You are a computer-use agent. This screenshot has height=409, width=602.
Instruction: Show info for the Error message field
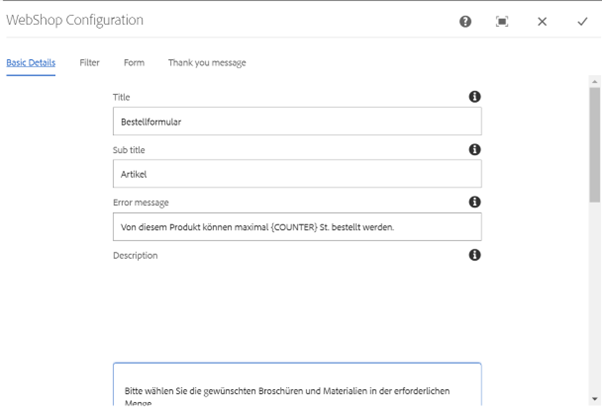475,202
